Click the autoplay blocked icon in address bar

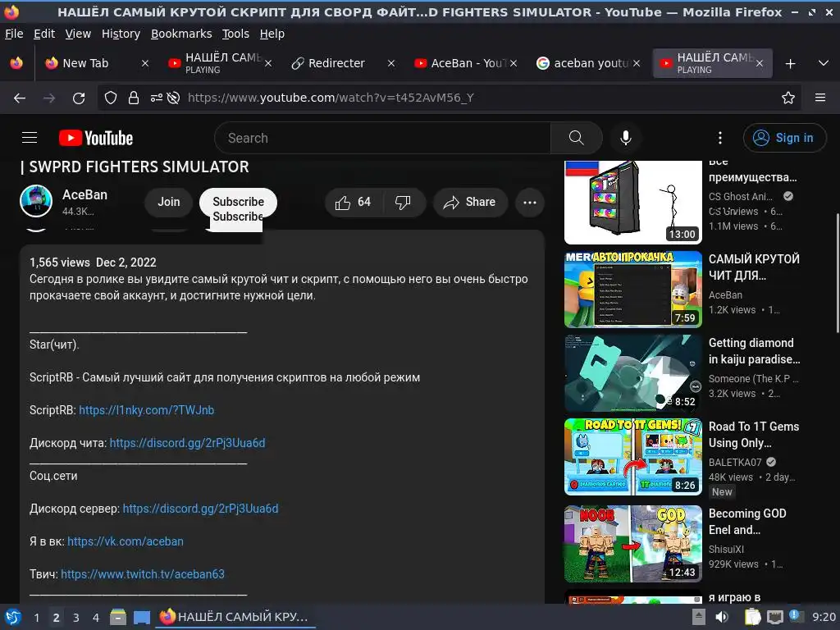[x=173, y=98]
